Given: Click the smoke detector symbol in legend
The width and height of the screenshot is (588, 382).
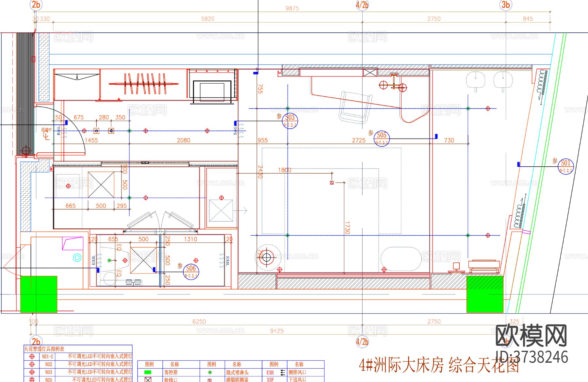Looking at the screenshot, I should tap(210, 380).
